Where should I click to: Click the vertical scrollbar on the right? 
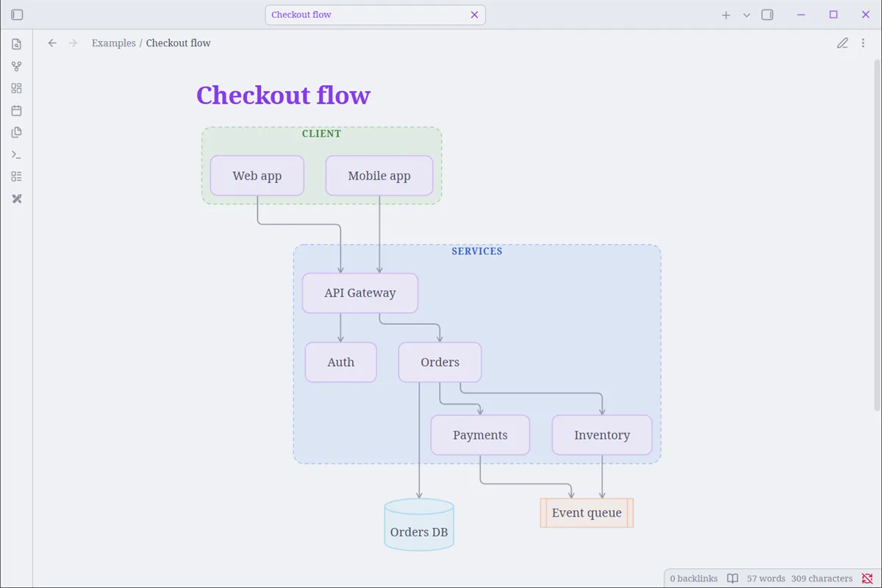pos(878,235)
